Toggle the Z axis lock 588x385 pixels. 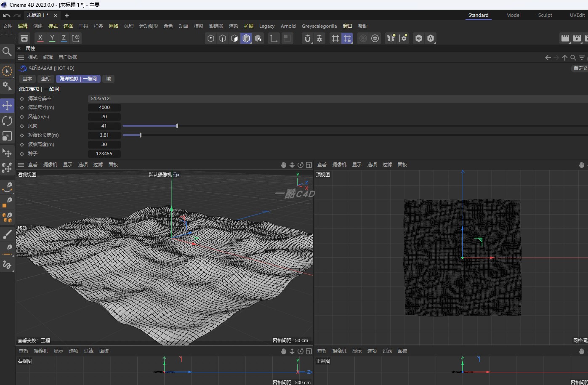[64, 38]
